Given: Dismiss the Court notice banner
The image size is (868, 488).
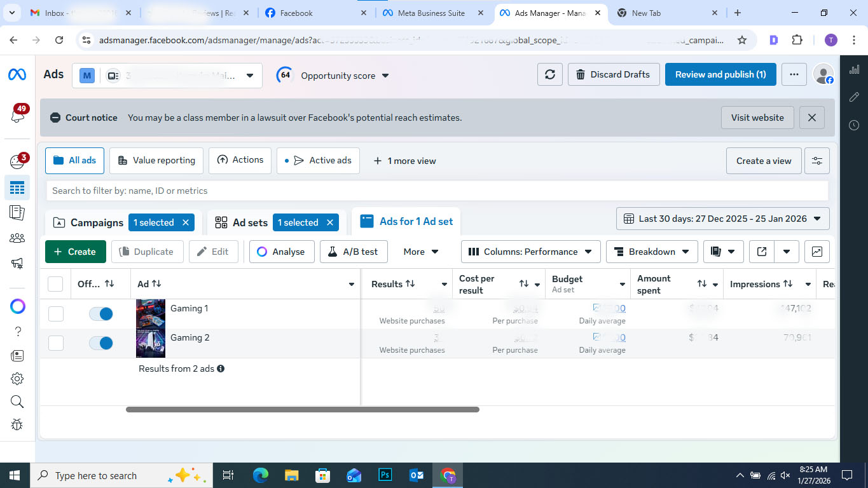Looking at the screenshot, I should point(811,118).
